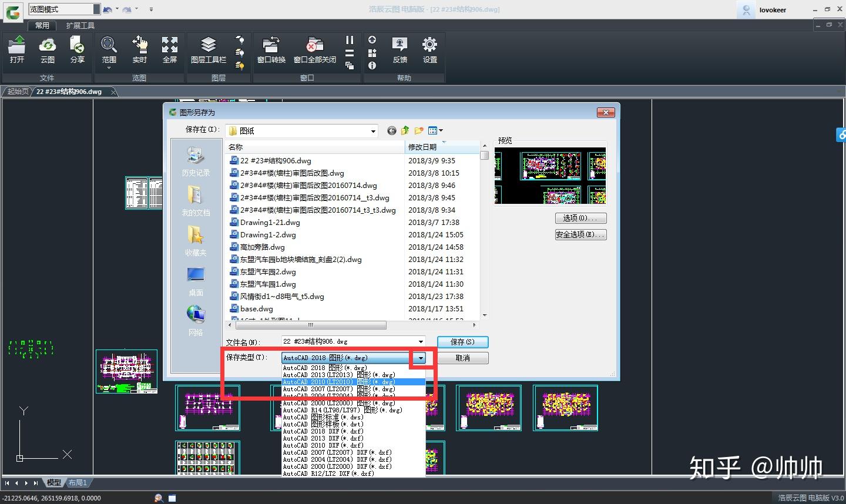Switch to the 常用 ribbon tab
846x504 pixels.
42,25
